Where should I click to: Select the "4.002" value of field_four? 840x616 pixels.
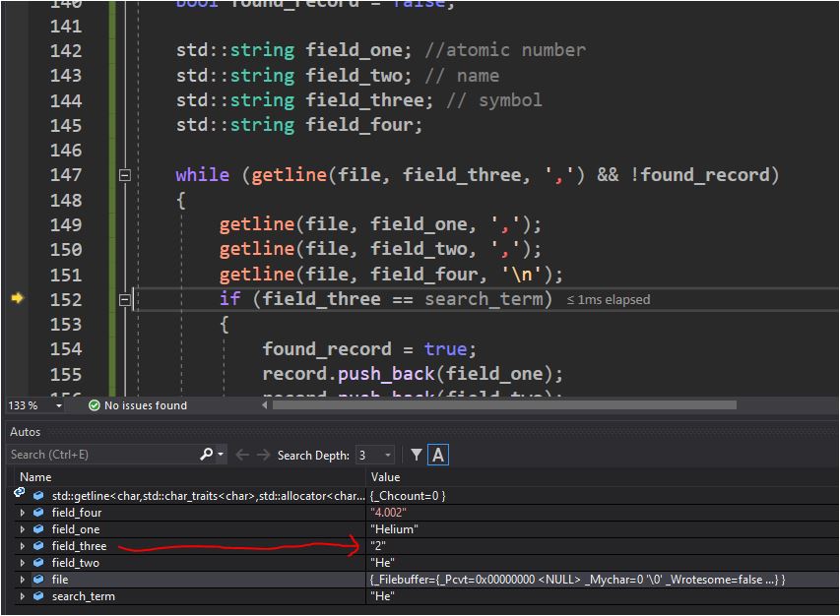pyautogui.click(x=388, y=513)
